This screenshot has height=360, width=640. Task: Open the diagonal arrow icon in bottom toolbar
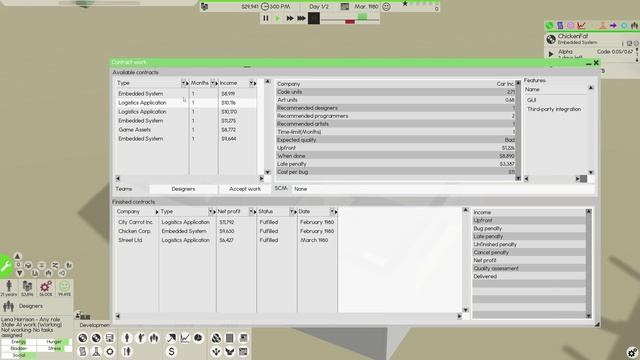click(171, 338)
